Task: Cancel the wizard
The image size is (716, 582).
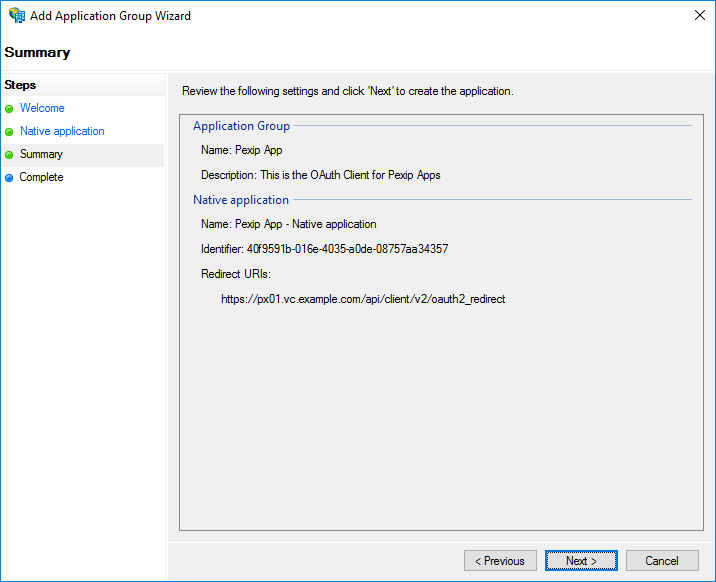Action: point(662,561)
